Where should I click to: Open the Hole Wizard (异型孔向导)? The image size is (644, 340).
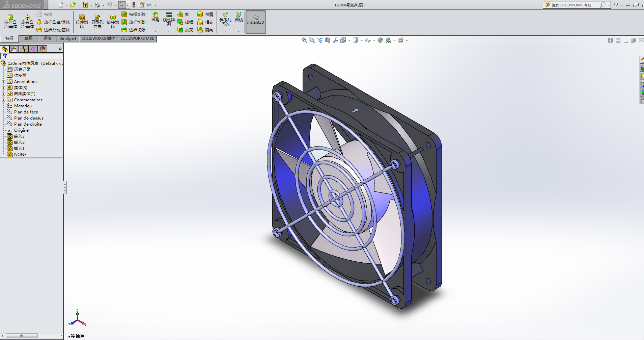point(97,22)
